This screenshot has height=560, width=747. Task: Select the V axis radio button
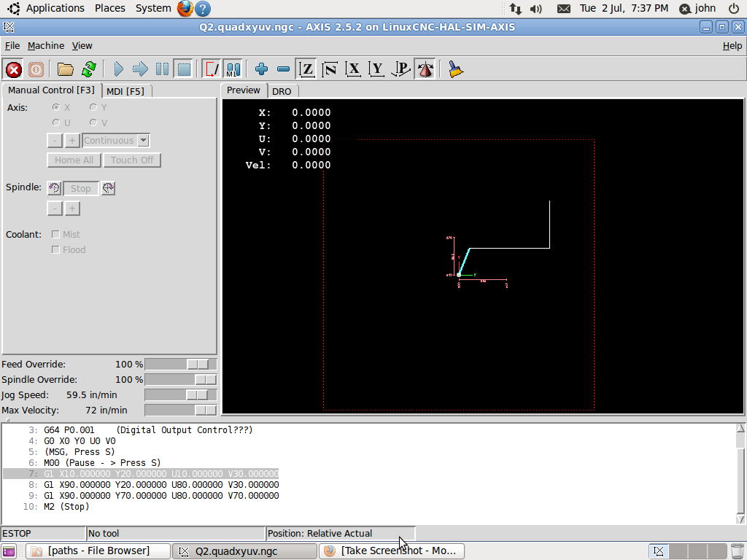(x=93, y=122)
